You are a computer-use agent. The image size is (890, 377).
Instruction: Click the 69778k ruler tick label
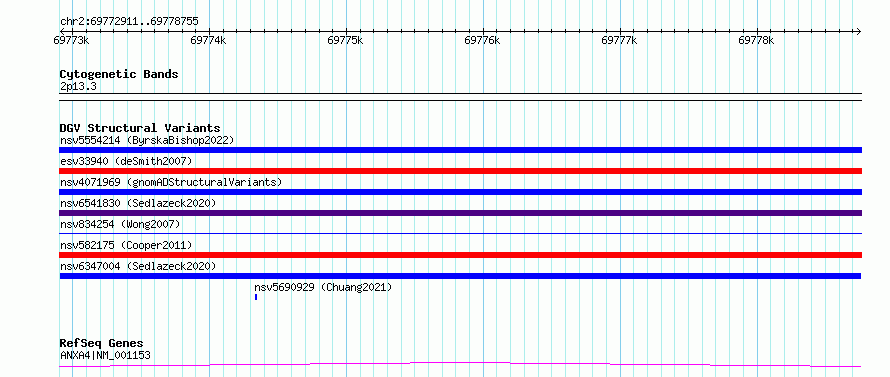756,40
